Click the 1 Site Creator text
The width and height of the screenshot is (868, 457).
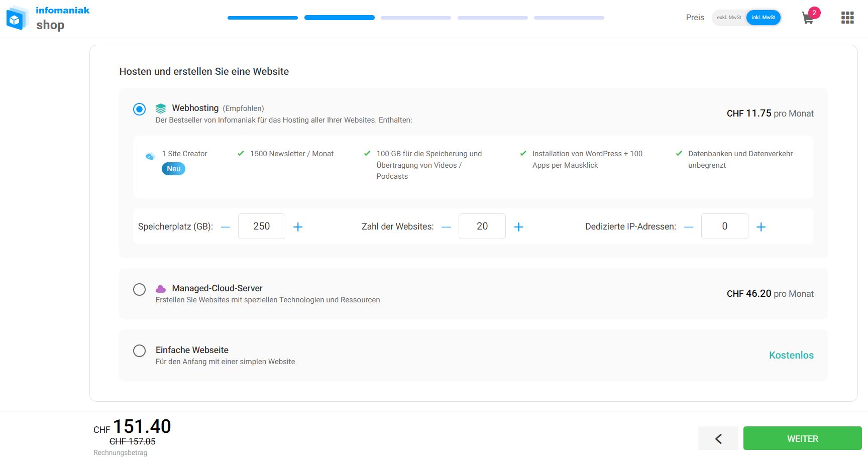click(x=184, y=154)
